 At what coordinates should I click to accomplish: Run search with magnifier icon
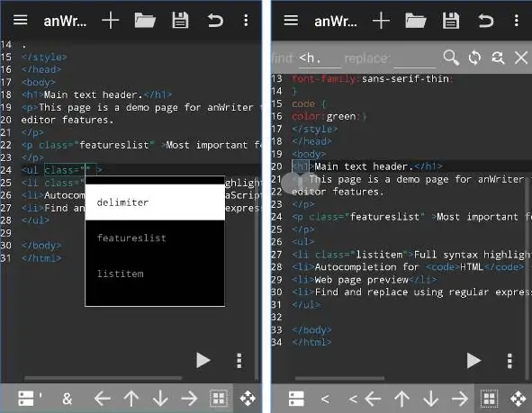(x=451, y=58)
